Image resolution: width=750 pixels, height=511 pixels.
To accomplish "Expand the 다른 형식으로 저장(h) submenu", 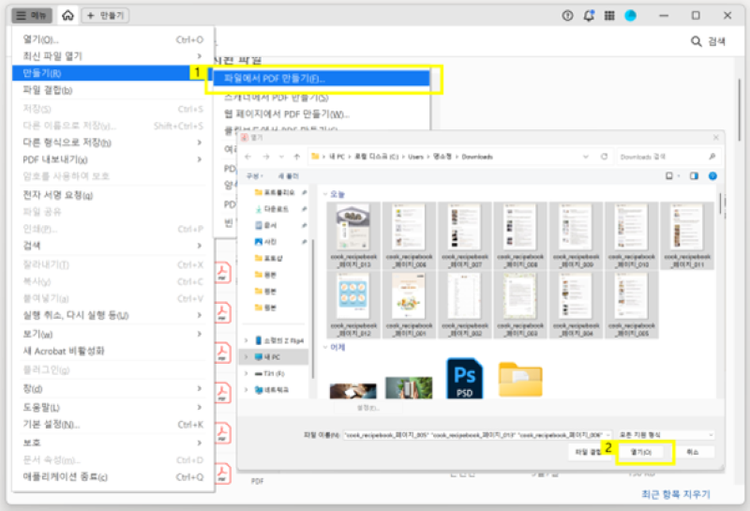I will pos(113,143).
